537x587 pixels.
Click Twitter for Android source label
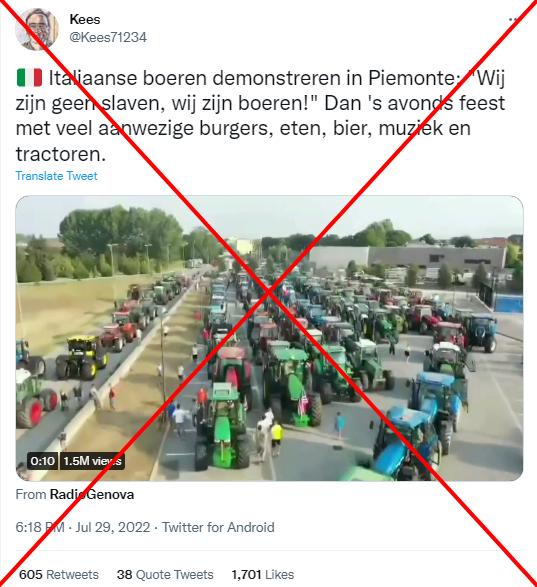pyautogui.click(x=218, y=527)
